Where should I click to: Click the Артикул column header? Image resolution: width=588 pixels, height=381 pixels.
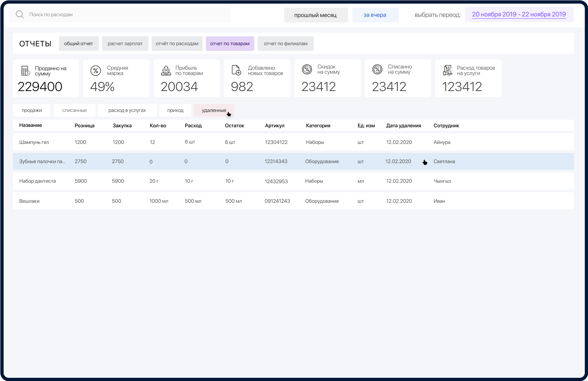click(275, 125)
